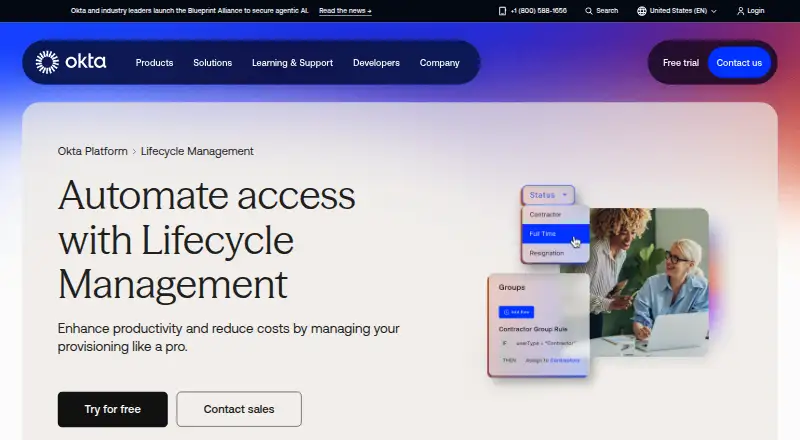Click the Contact us button

[x=739, y=63]
